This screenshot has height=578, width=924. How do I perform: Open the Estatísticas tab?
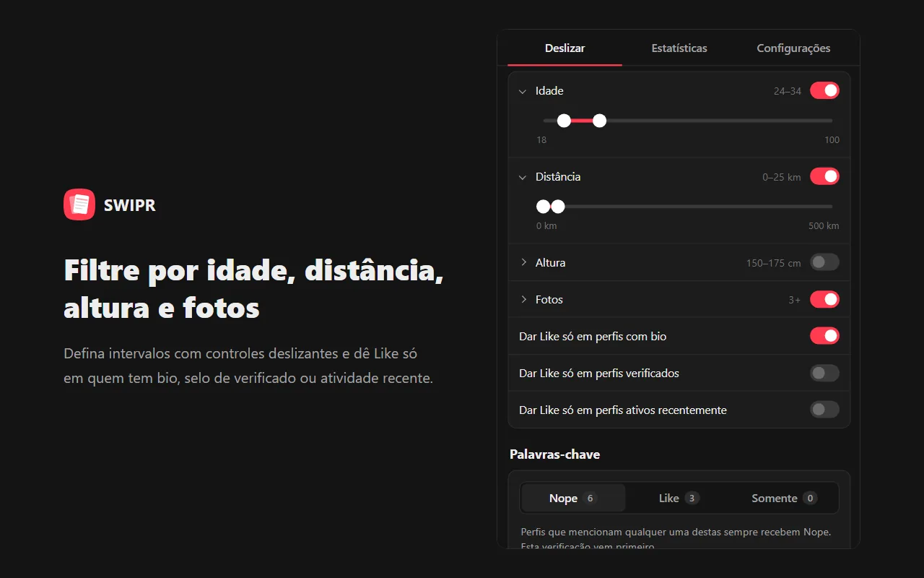679,48
